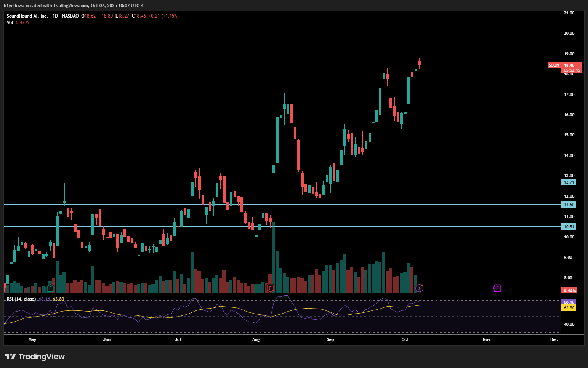Viewport: 588px width, 368px height.
Task: Click the 12.71 price label on the axis
Action: pos(569,182)
